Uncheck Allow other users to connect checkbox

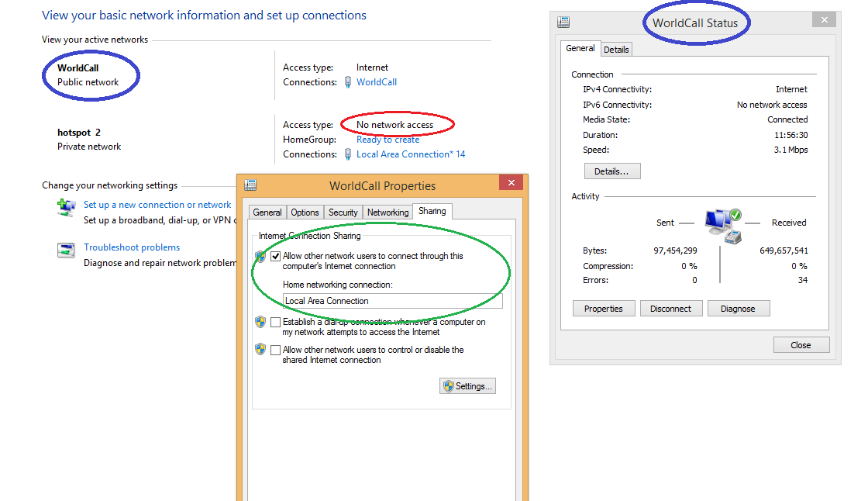(x=275, y=256)
